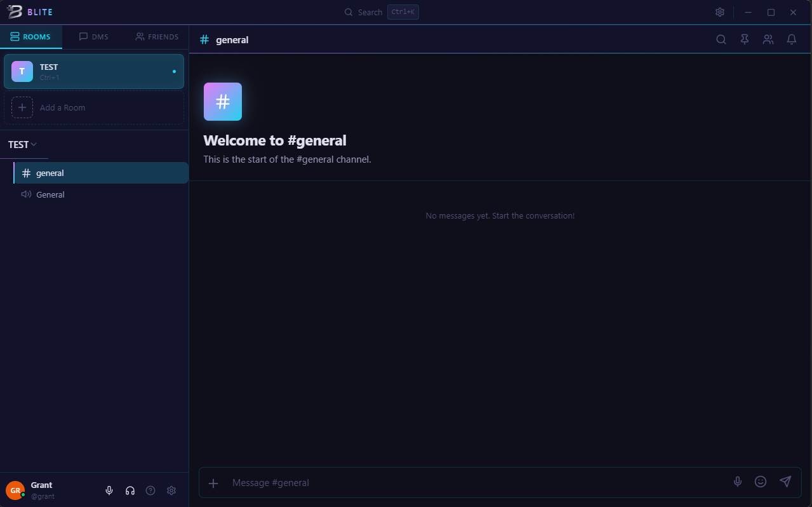This screenshot has width=812, height=507.
Task: Click Add a Room
Action: click(x=94, y=107)
